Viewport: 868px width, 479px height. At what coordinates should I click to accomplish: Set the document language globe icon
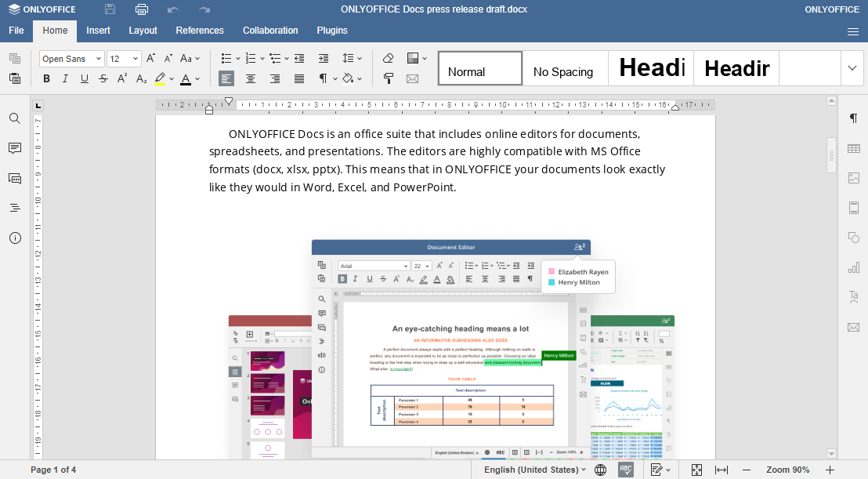click(601, 470)
